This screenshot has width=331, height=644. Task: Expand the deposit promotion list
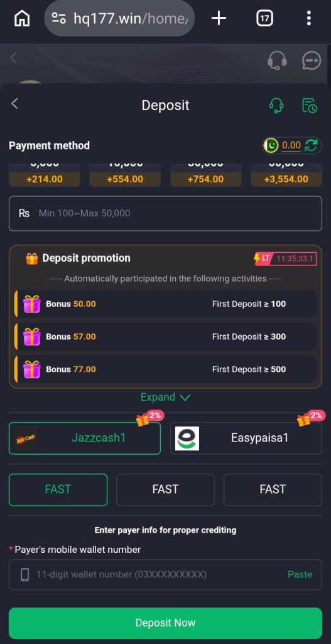(165, 397)
